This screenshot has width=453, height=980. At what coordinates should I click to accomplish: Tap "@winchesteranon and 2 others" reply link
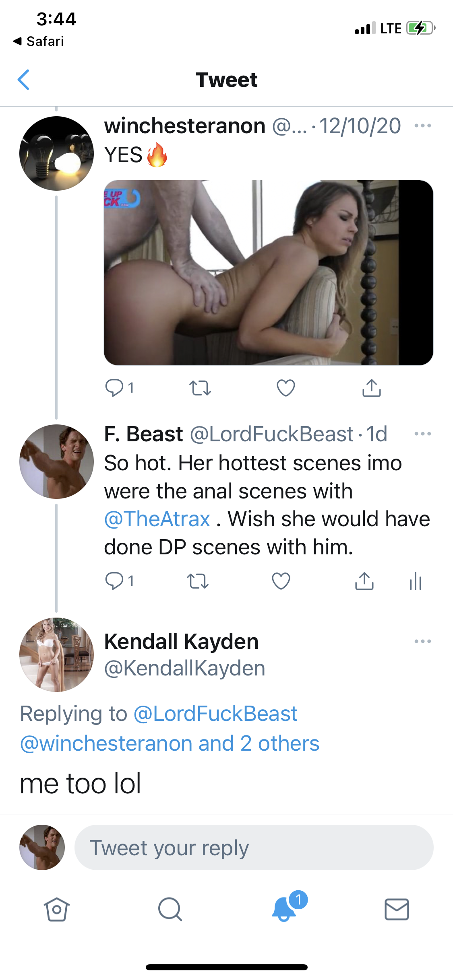pos(170,743)
